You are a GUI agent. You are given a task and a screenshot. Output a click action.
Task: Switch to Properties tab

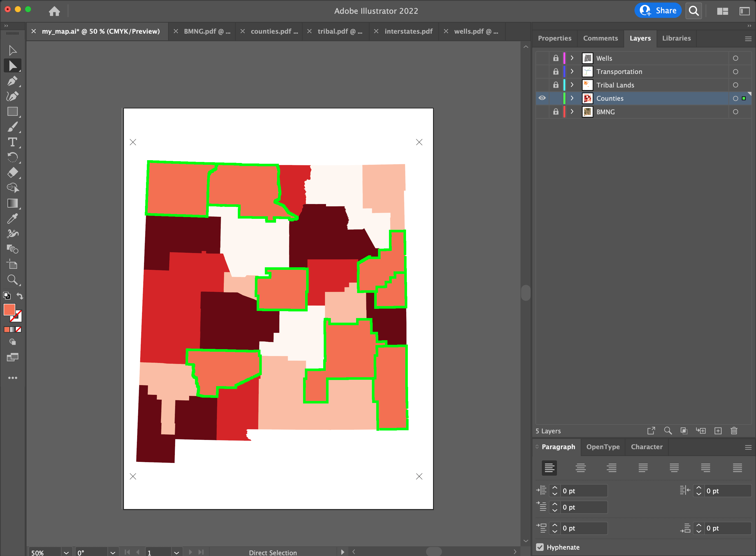pos(555,38)
